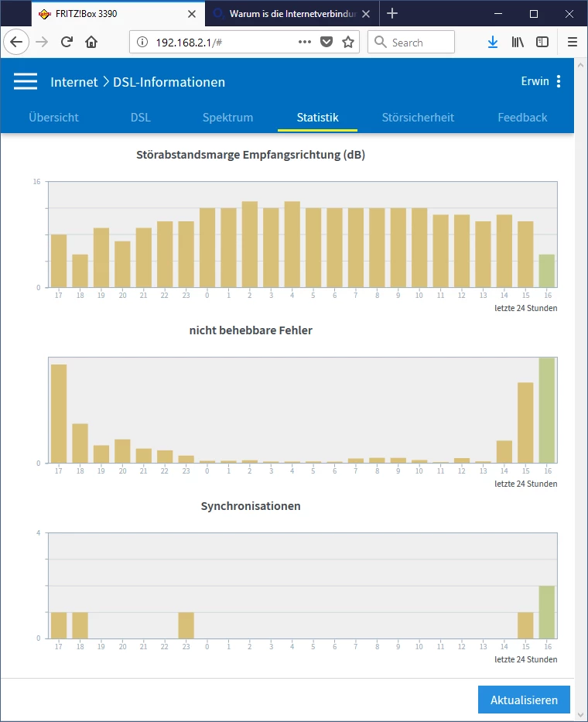Screen dimensions: 588x722
Task: Go back with the browser back arrow
Action: point(16,42)
